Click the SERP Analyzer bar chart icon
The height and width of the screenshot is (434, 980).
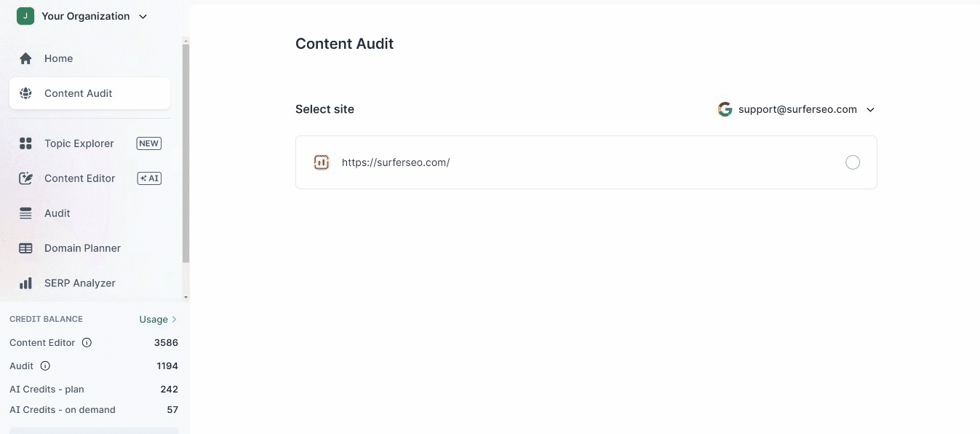(x=25, y=283)
